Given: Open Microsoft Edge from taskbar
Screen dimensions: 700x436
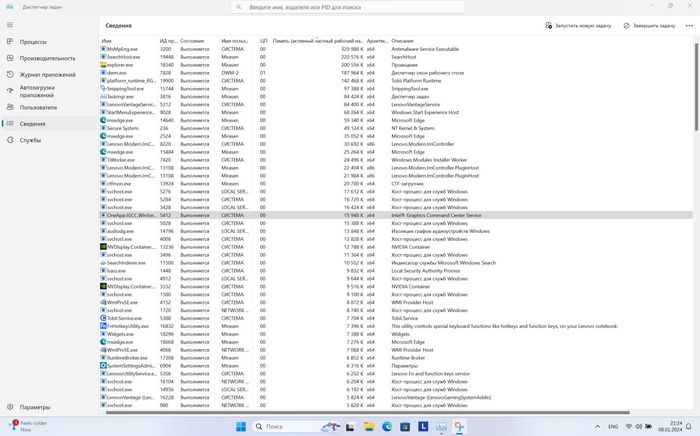Looking at the screenshot, I should 387,427.
